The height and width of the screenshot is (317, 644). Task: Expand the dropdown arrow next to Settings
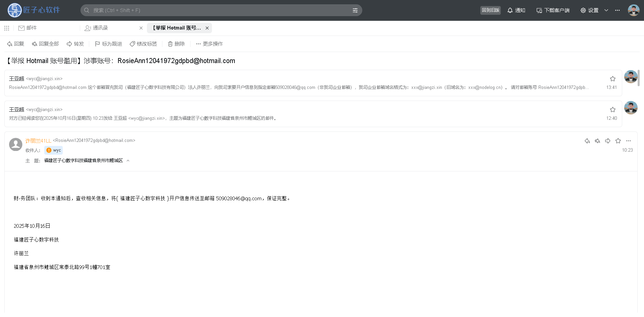click(606, 10)
